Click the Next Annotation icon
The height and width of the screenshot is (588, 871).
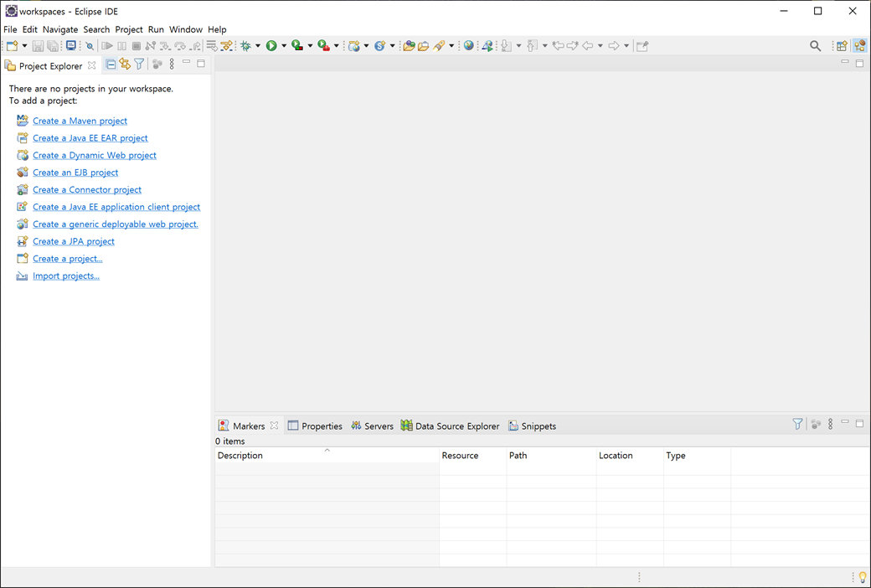click(x=506, y=46)
